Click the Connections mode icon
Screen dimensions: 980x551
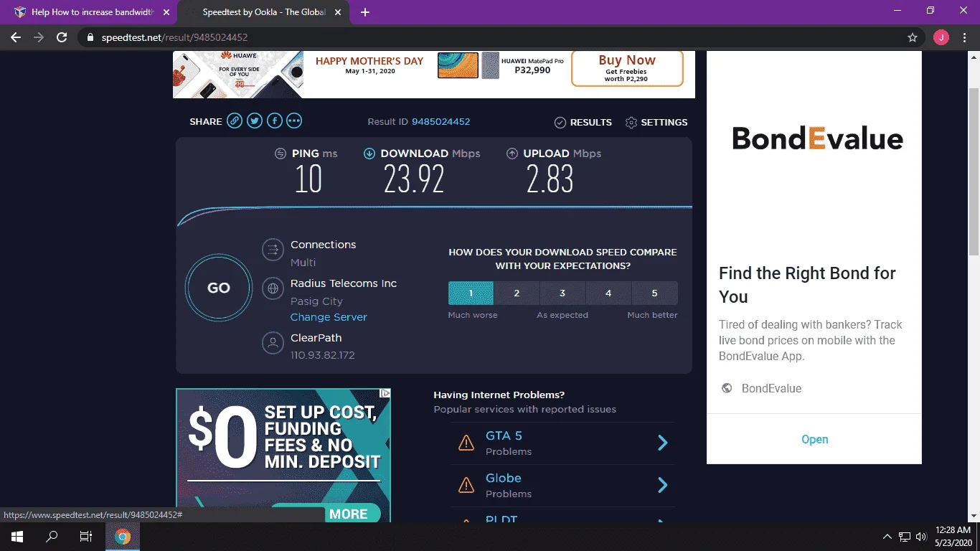coord(273,250)
